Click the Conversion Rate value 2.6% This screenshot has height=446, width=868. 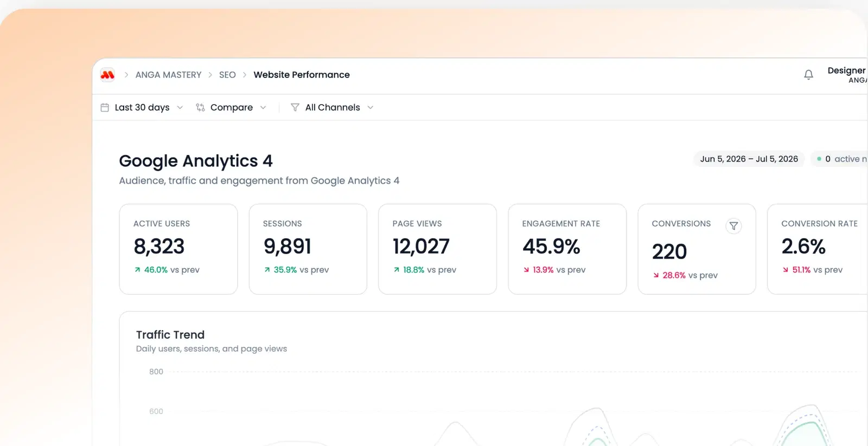pyautogui.click(x=803, y=247)
